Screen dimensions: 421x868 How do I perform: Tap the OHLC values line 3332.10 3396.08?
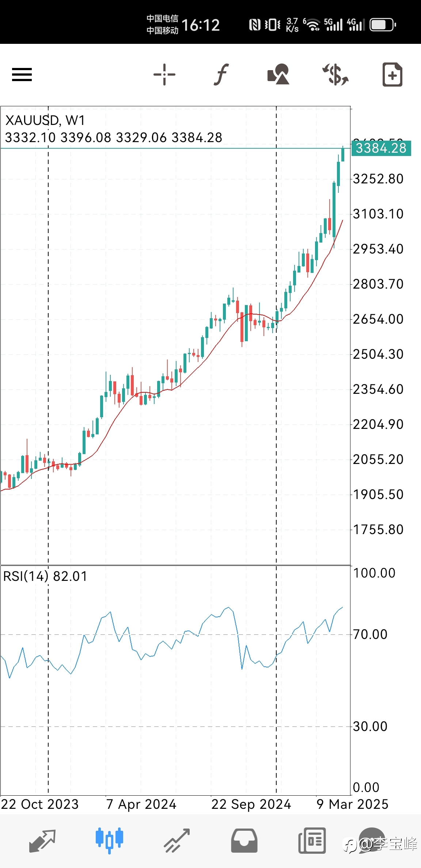(x=114, y=138)
